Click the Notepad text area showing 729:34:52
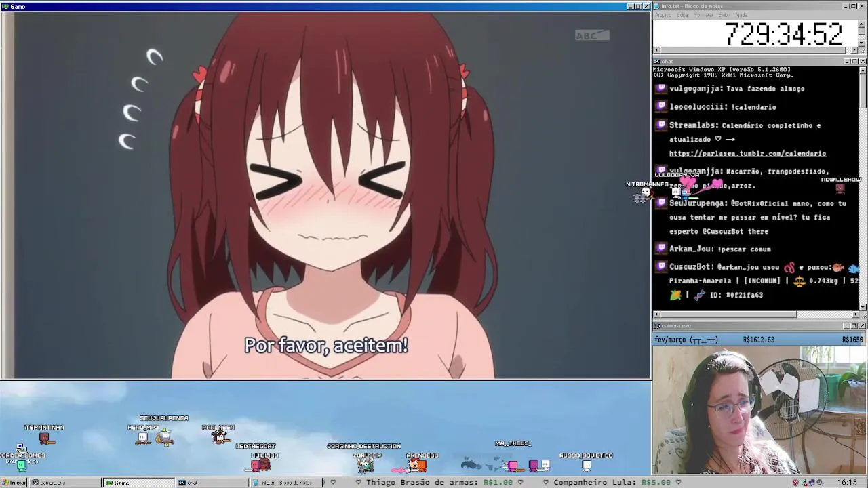The image size is (868, 488). 755,33
